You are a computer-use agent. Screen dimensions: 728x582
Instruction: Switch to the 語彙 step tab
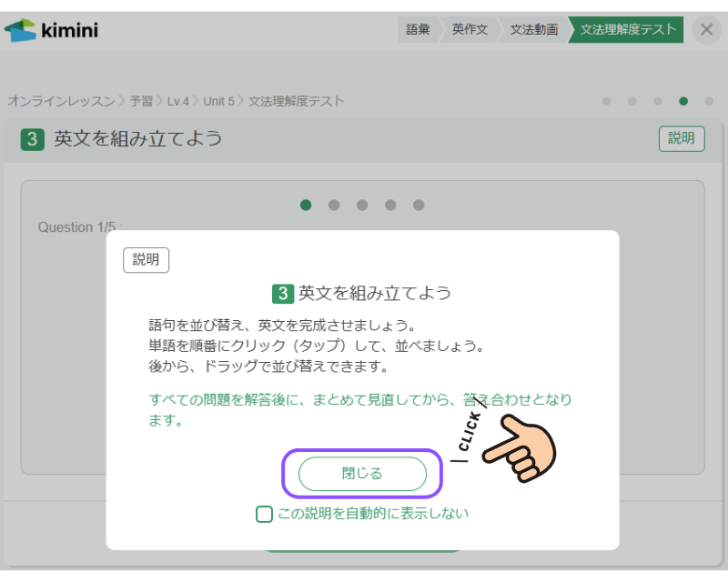418,30
